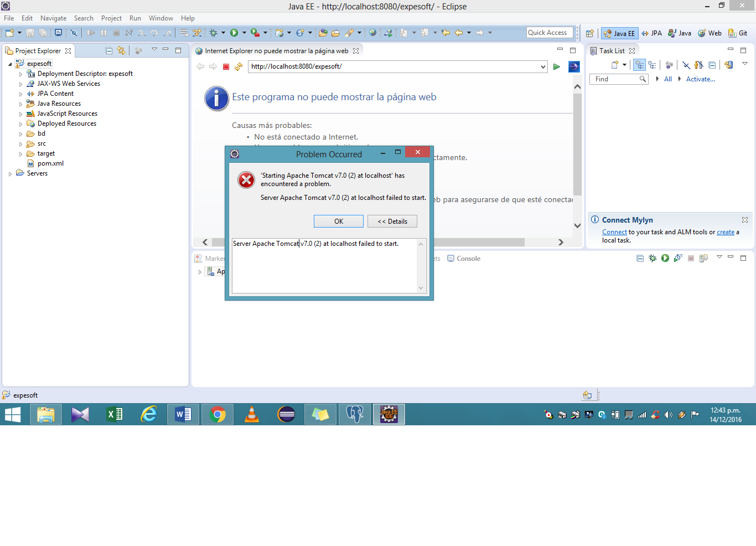Click scroll down arrow in details text box
The width and height of the screenshot is (756, 546).
(x=421, y=288)
